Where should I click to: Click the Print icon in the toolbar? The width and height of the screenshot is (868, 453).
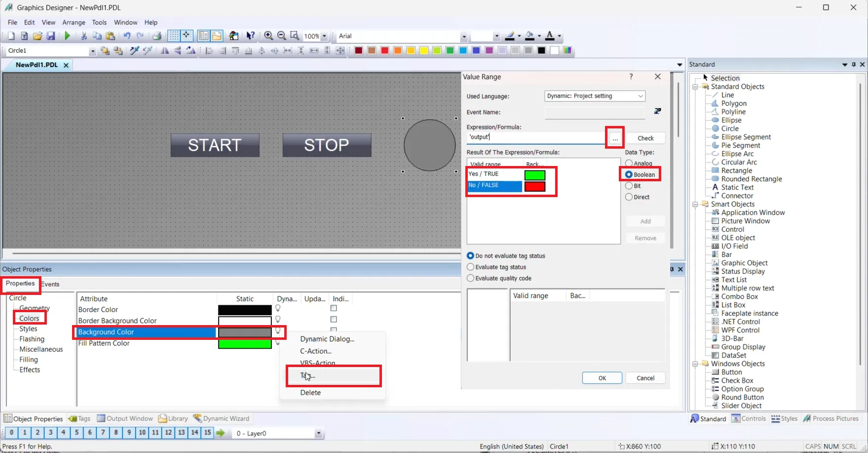(x=157, y=36)
